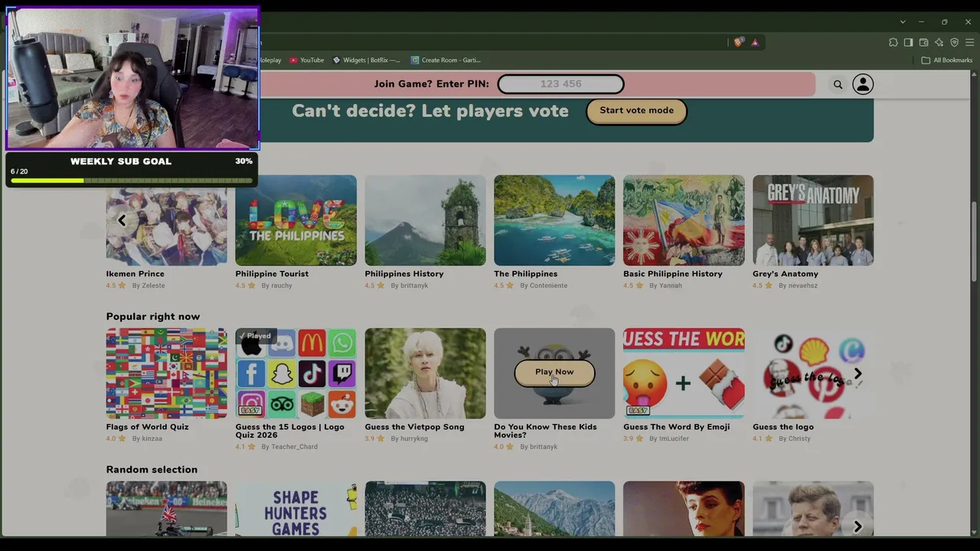The height and width of the screenshot is (551, 980).
Task: Open the browser hamburger menu
Action: [x=969, y=42]
